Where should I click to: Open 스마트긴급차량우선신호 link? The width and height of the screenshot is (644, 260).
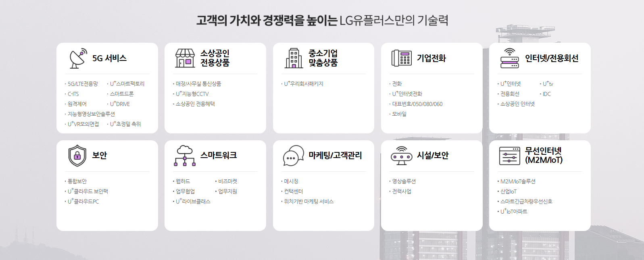click(526, 202)
